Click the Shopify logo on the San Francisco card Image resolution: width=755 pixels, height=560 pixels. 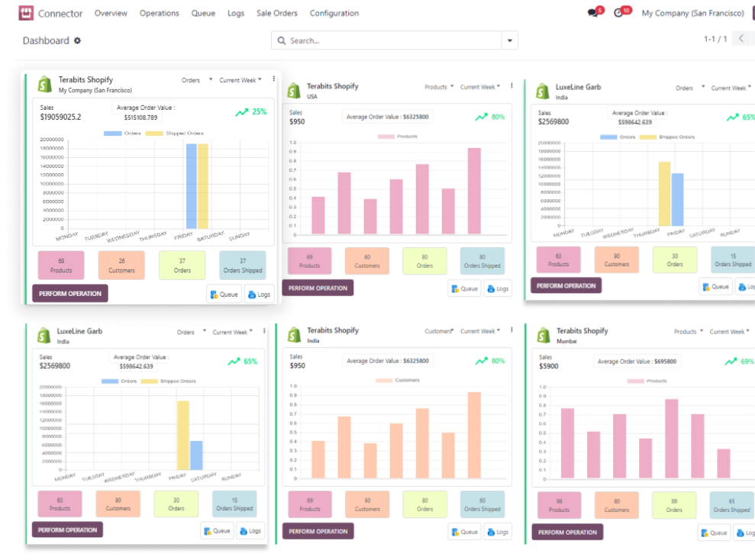[x=45, y=85]
